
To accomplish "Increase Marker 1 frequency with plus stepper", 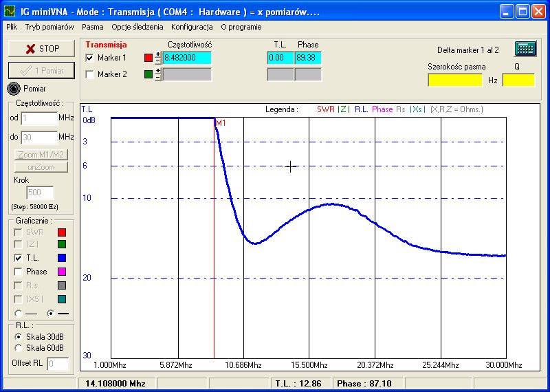I will (157, 54).
